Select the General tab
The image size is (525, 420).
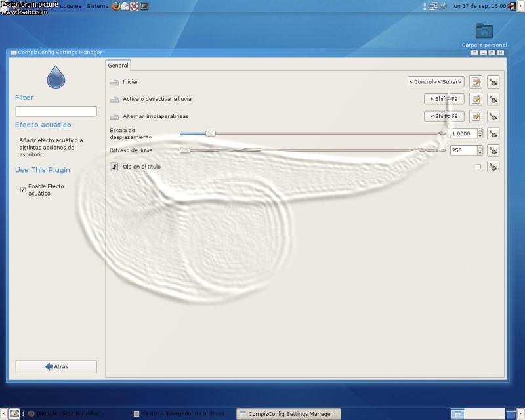[118, 66]
